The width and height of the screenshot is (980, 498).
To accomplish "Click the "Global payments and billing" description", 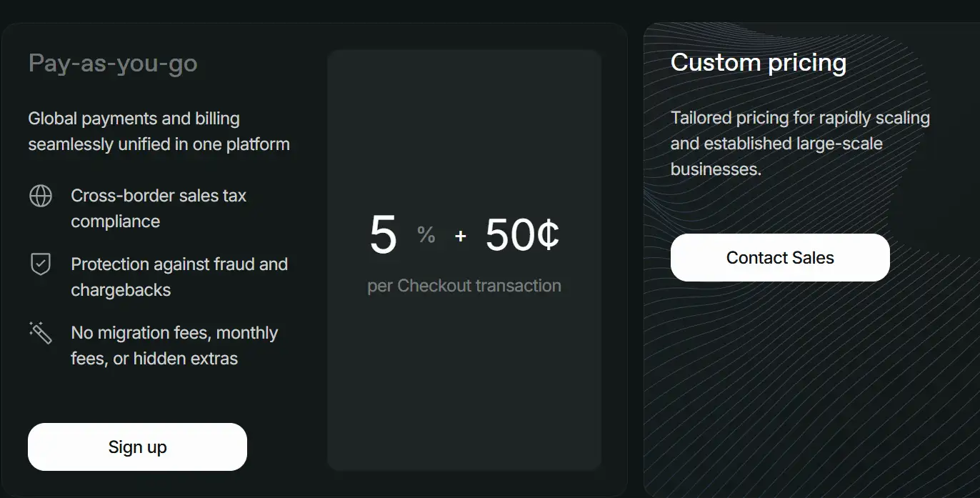I will click(x=159, y=131).
